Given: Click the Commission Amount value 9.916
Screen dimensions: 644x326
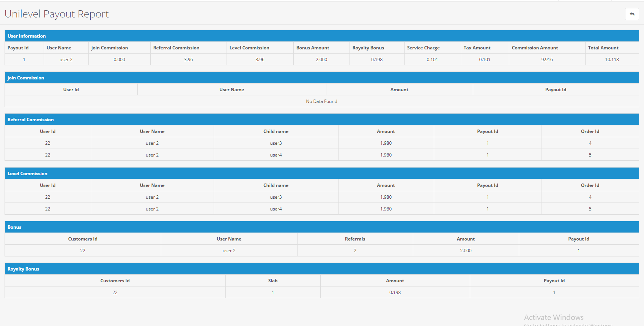Looking at the screenshot, I should click(x=547, y=60).
